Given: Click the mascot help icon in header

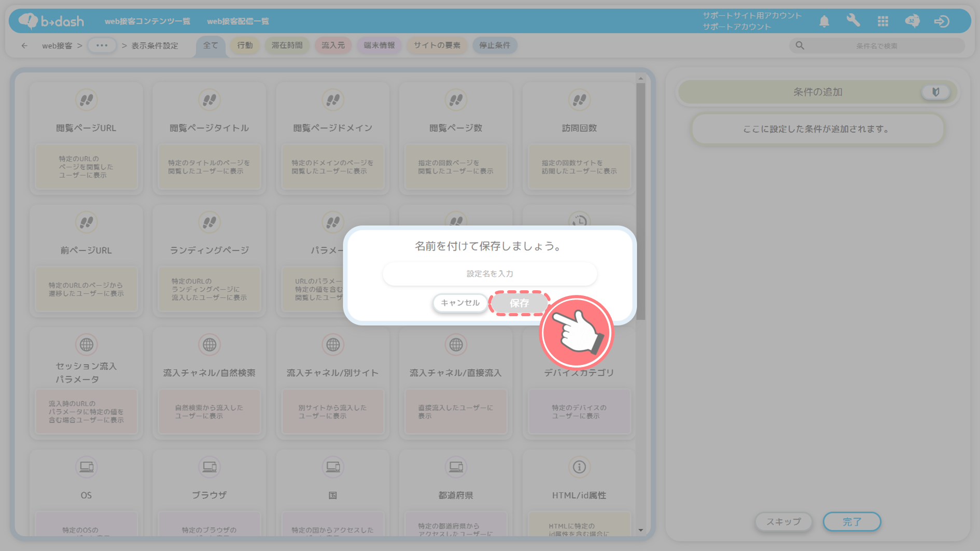Looking at the screenshot, I should pyautogui.click(x=912, y=21).
